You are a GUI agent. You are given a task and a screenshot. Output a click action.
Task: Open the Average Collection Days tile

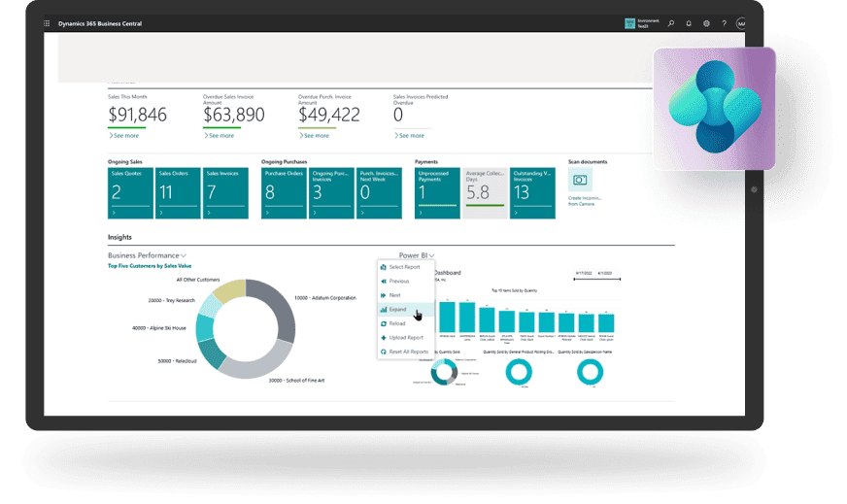(x=485, y=193)
